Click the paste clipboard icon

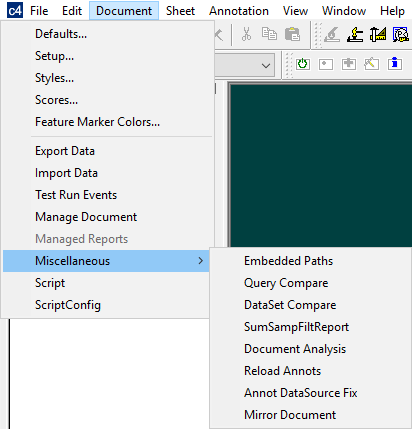[292, 34]
